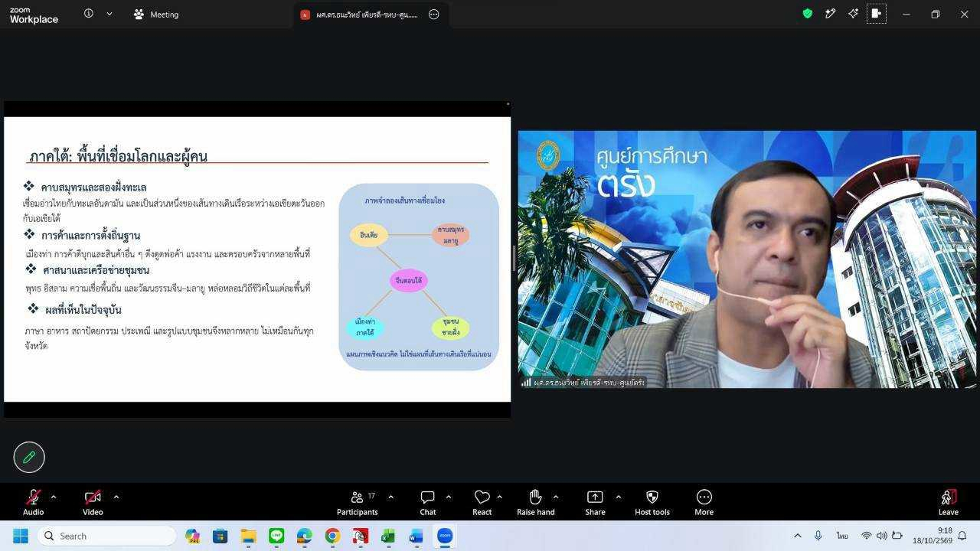Open File Explorer from the taskbar

pos(248,536)
